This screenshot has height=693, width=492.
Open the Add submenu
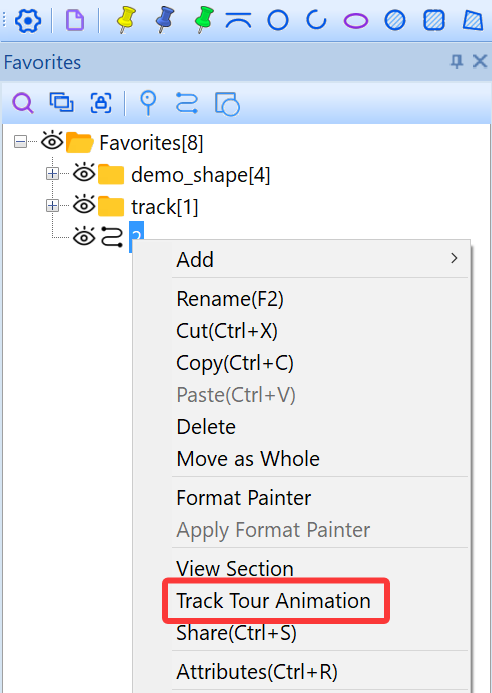point(320,259)
